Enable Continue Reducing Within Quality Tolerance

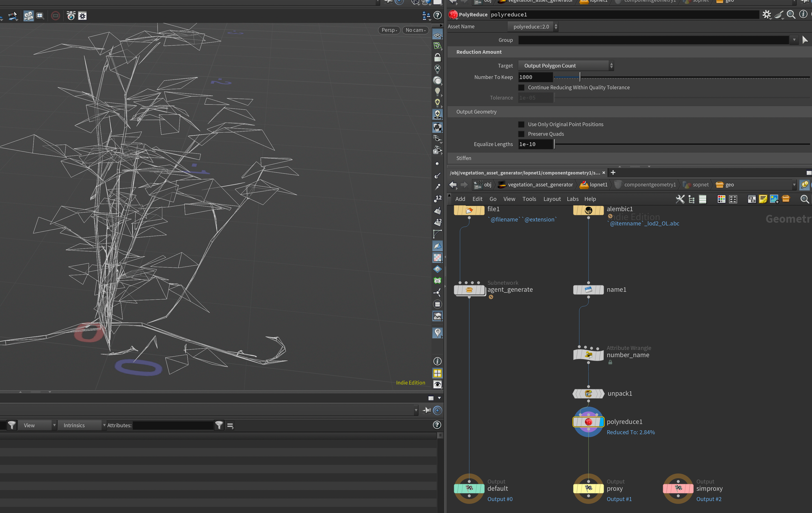click(x=521, y=88)
